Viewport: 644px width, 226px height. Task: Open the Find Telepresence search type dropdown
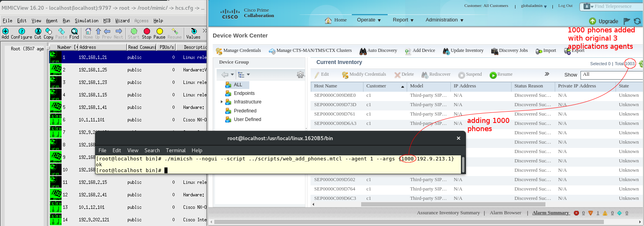tap(588, 6)
